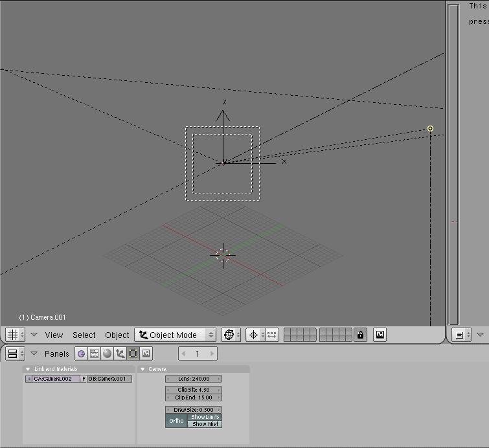Switch to the Script context icon
Image resolution: width=489 pixels, height=448 pixels.
coord(94,353)
